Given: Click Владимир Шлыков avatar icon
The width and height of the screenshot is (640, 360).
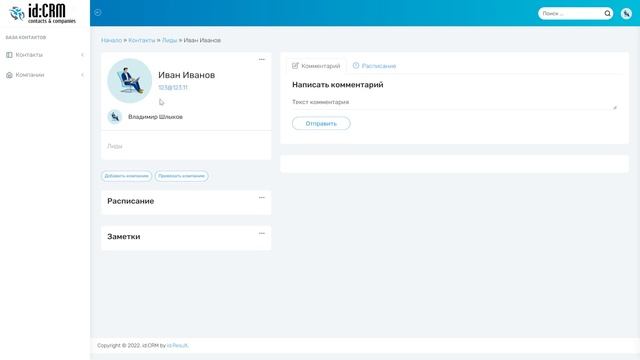Looking at the screenshot, I should pos(115,117).
